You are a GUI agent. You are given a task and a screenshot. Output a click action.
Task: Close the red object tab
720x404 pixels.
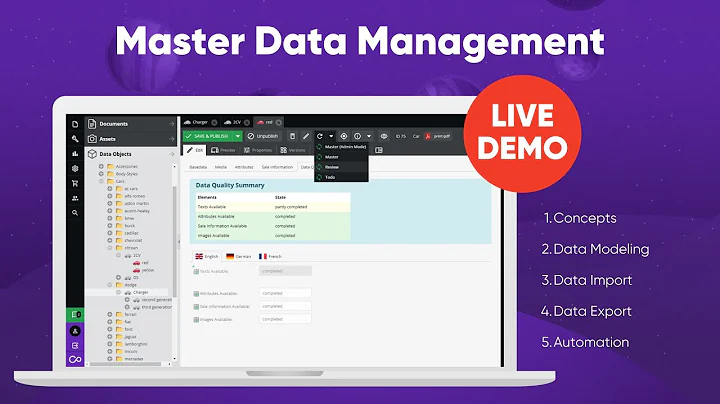point(279,123)
